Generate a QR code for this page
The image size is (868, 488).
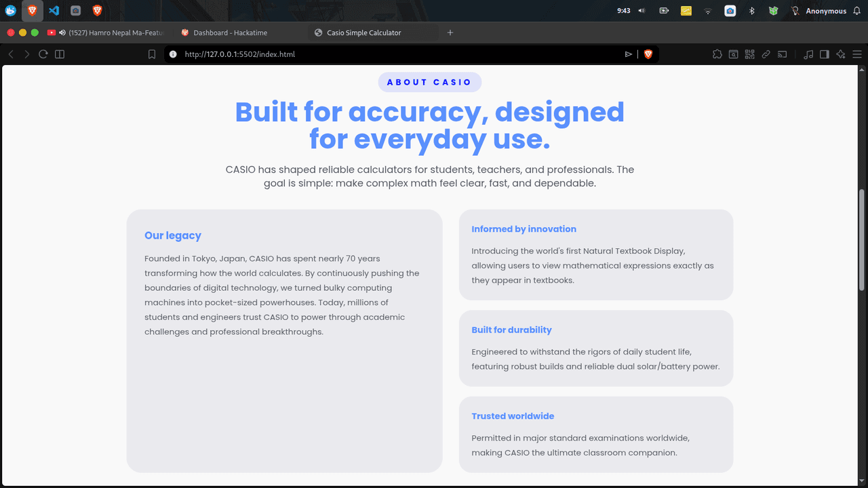coord(749,54)
